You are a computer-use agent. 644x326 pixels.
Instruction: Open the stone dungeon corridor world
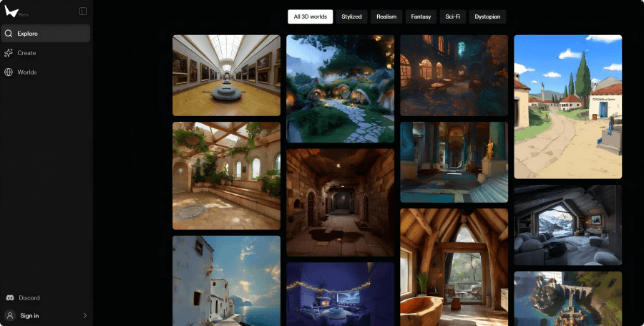[340, 202]
